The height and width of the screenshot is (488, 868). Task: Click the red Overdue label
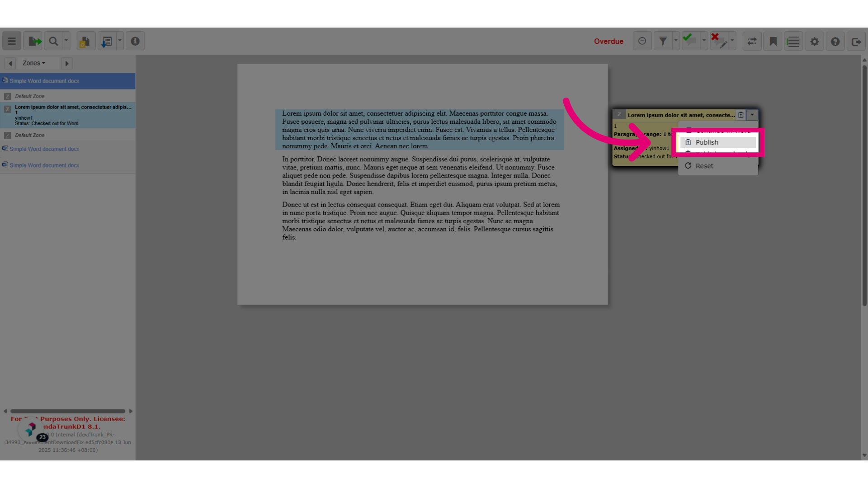click(609, 41)
